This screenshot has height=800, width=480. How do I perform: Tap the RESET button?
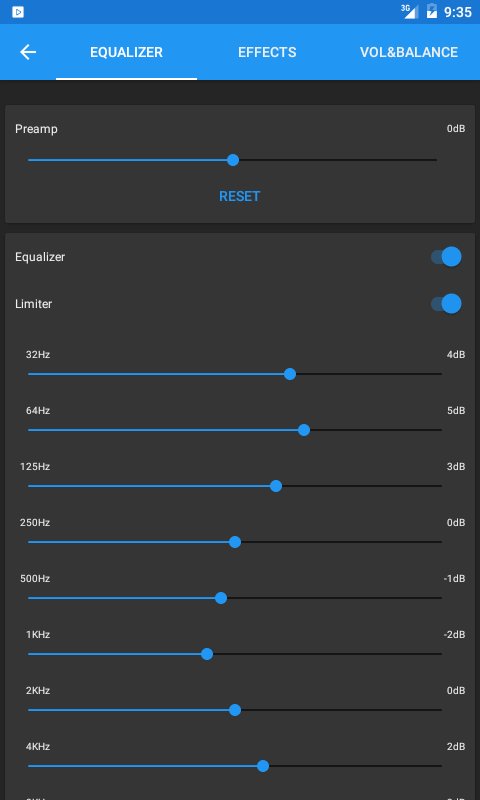240,196
